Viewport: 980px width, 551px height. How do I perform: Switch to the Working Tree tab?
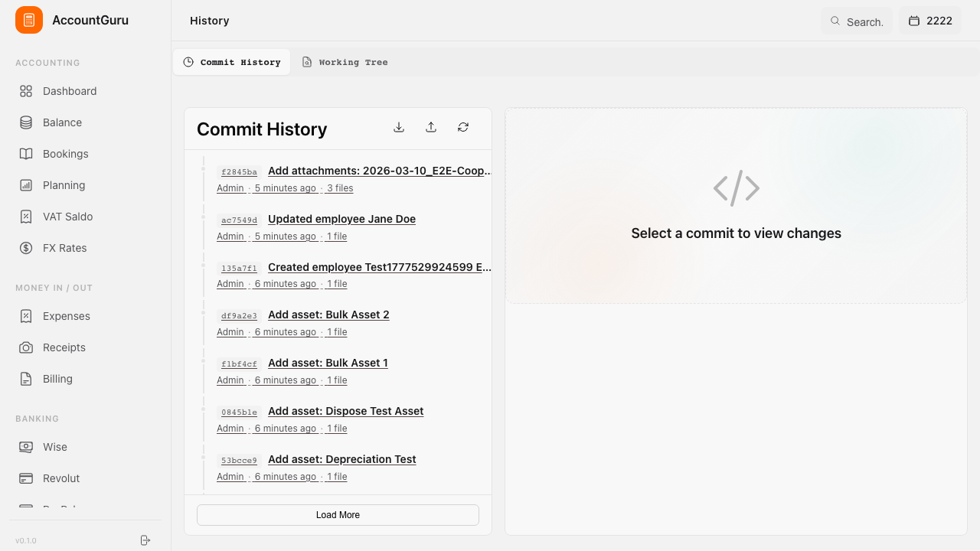[x=345, y=62]
